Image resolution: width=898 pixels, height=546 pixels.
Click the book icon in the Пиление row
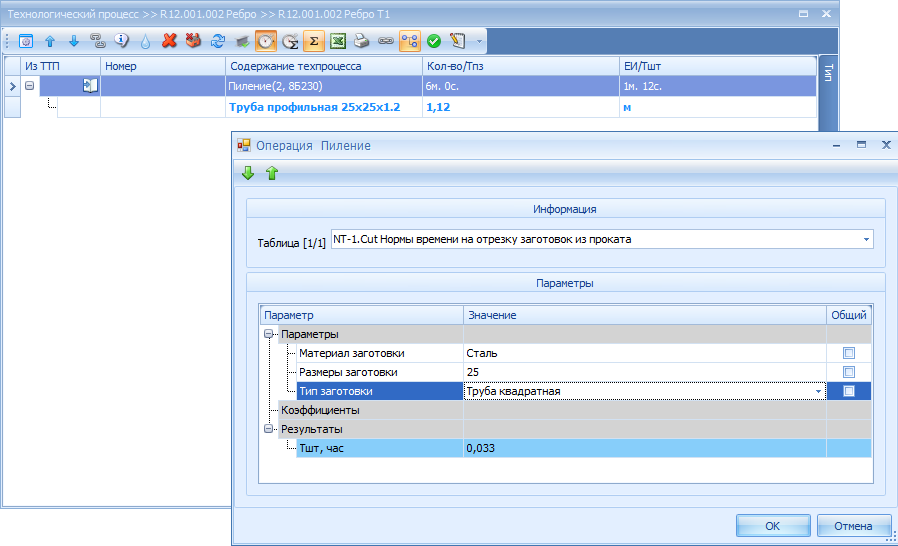click(90, 86)
